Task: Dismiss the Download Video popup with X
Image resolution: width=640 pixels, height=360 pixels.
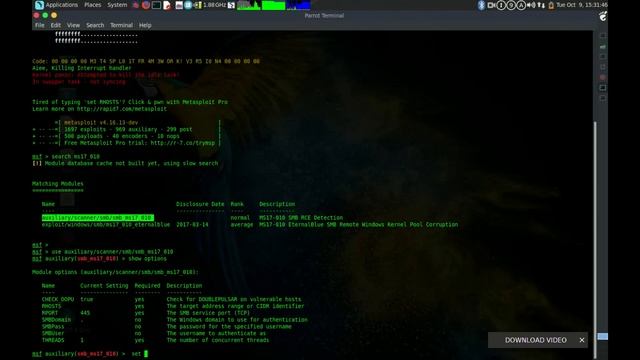Action: [x=582, y=340]
